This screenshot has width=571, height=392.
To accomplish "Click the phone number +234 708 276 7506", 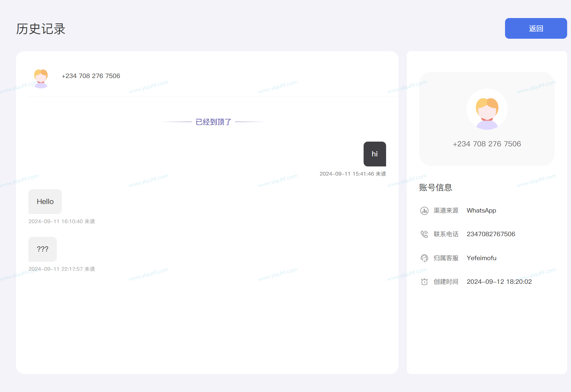I will (x=91, y=76).
